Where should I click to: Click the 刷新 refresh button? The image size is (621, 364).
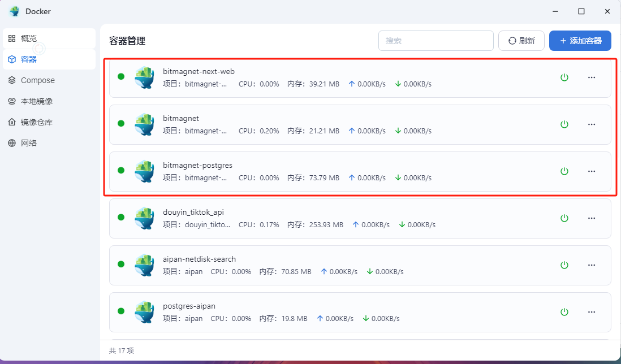pyautogui.click(x=521, y=41)
